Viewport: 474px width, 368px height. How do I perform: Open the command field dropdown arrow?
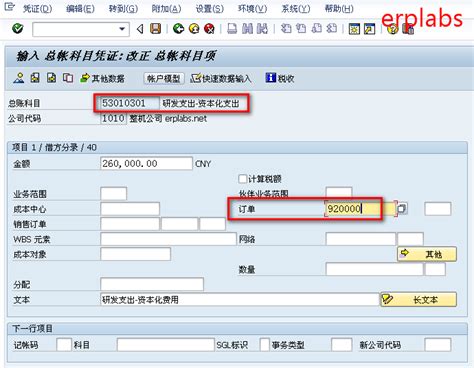point(122,29)
